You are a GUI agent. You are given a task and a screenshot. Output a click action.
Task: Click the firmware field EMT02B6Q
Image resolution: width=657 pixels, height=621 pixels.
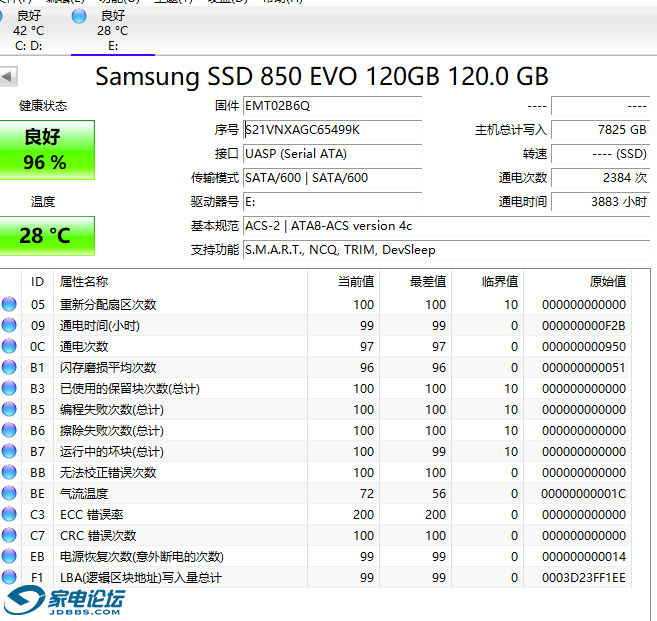(332, 106)
